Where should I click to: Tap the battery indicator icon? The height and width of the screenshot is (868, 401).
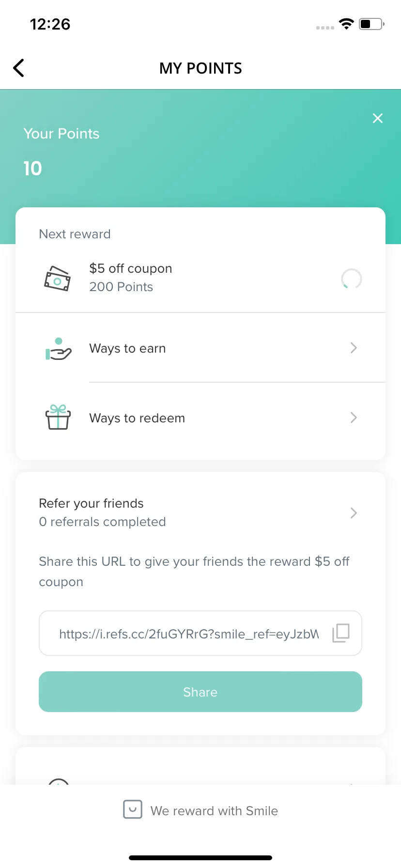coord(371,24)
